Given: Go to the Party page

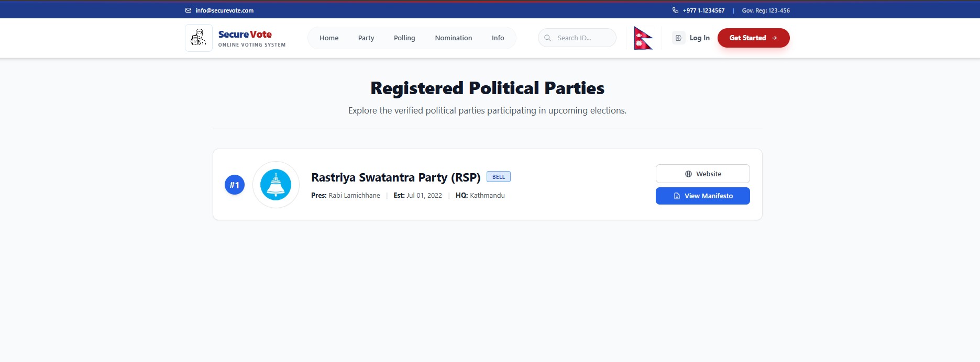Looking at the screenshot, I should 366,38.
